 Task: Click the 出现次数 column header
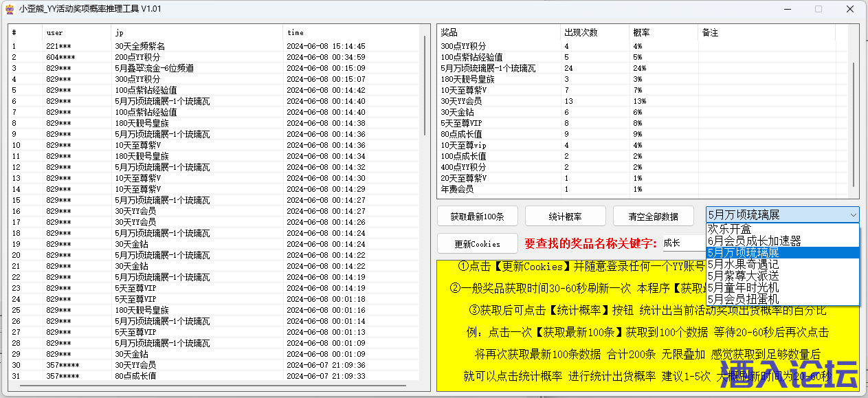[x=581, y=32]
